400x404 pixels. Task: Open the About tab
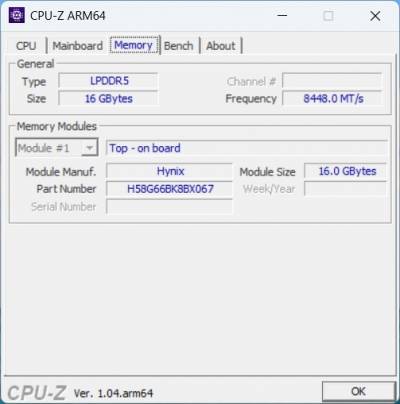pyautogui.click(x=221, y=46)
